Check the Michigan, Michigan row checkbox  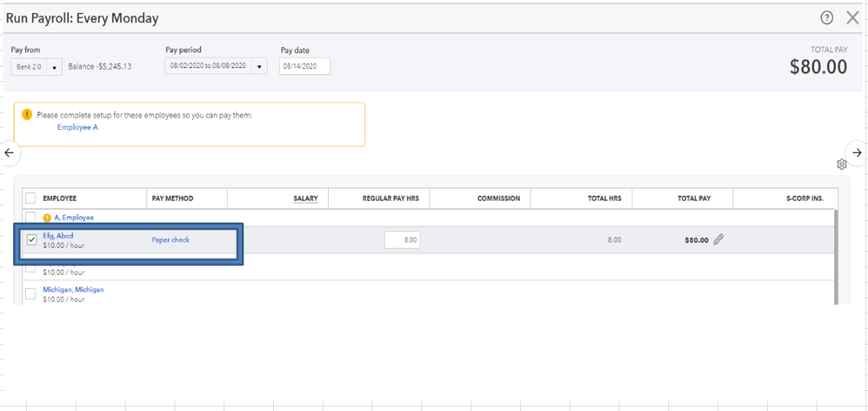point(30,293)
